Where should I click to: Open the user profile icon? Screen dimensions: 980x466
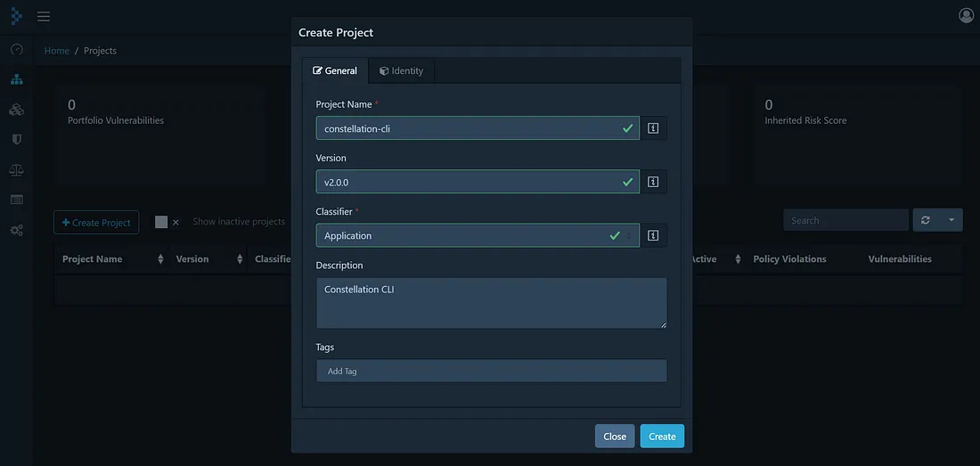pos(966,16)
